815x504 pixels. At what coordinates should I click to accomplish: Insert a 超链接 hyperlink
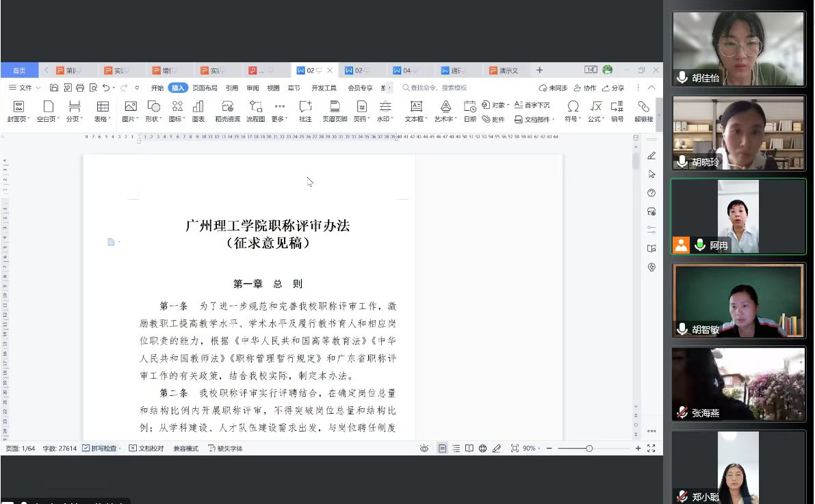tap(643, 107)
